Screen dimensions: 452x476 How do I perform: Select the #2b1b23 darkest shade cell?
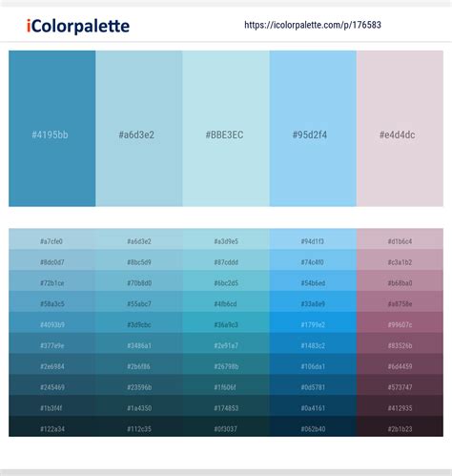(x=400, y=426)
